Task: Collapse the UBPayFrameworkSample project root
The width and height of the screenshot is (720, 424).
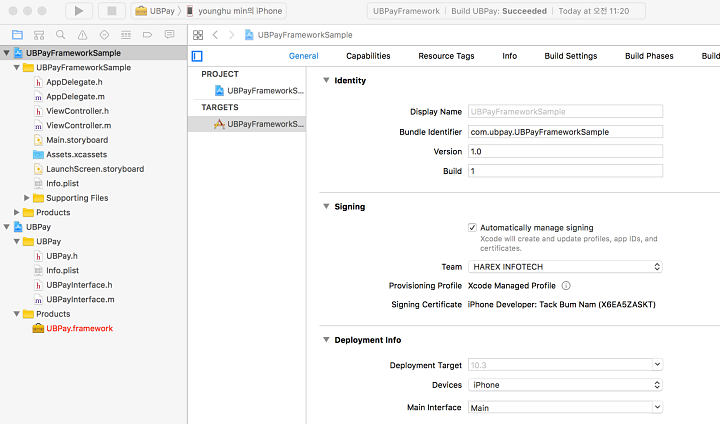Action: (x=6, y=53)
